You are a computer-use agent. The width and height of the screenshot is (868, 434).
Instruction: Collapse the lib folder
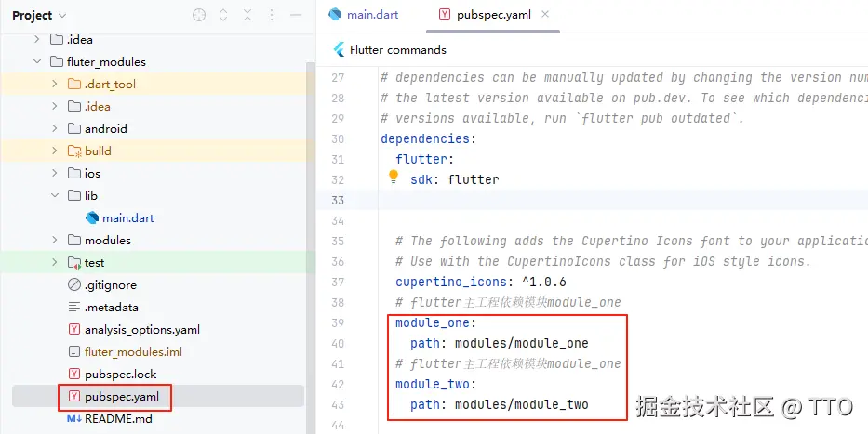point(54,195)
